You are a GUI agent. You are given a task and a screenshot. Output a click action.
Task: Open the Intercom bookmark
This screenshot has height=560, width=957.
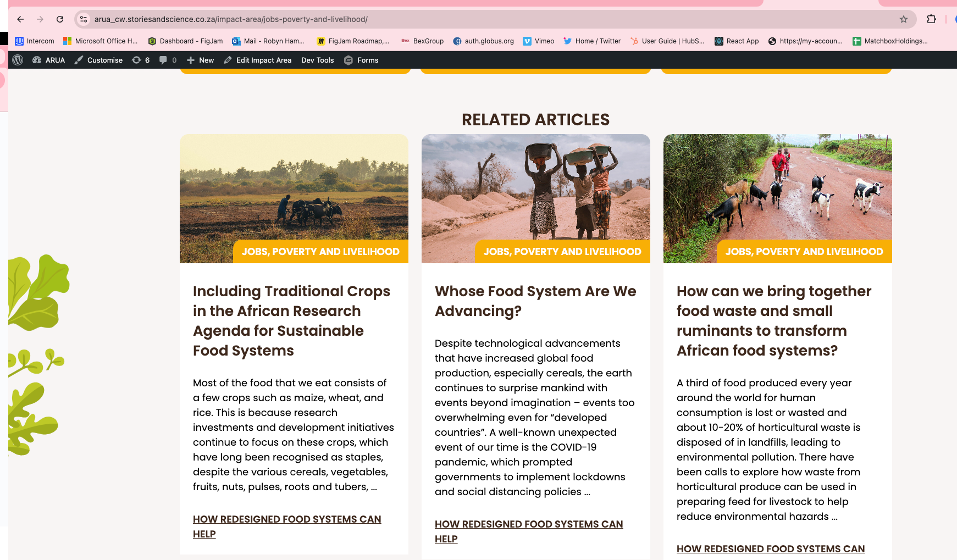click(34, 41)
